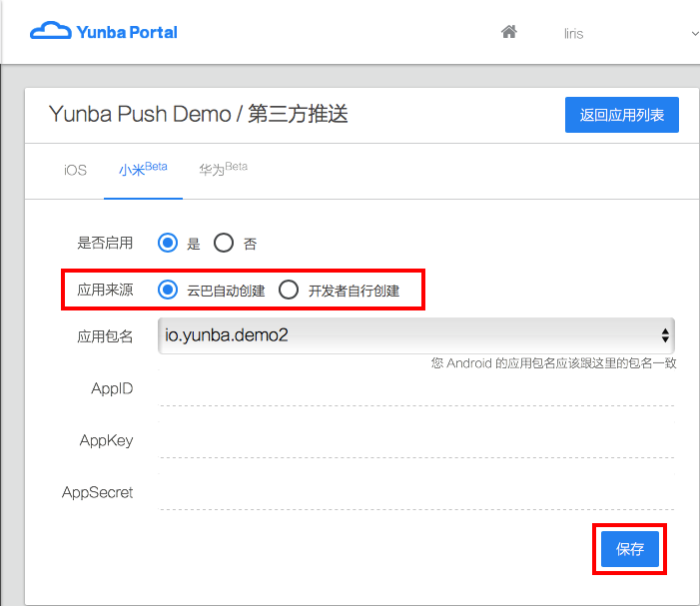Viewport: 700px width, 606px height.
Task: Open the 应用包名 io.yunba.demo2 dropdown
Action: pyautogui.click(x=416, y=335)
